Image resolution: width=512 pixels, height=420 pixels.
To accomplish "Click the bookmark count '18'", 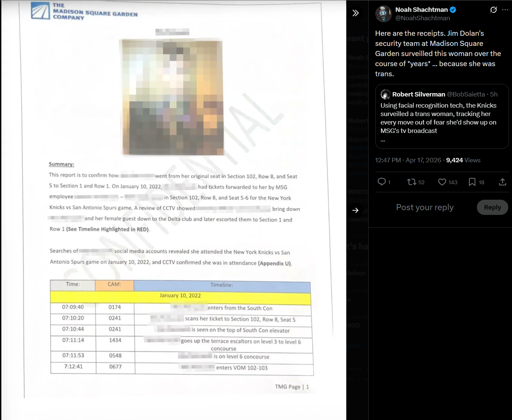I will (x=482, y=183).
